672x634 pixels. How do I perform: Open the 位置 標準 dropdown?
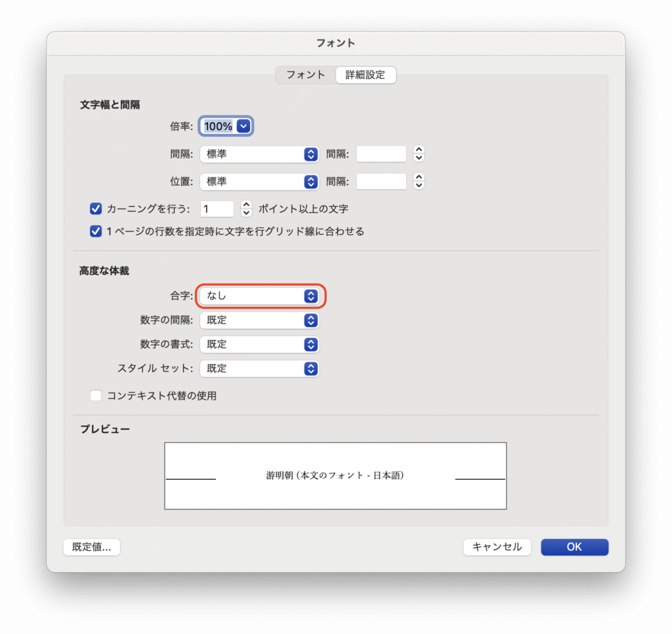[x=259, y=182]
